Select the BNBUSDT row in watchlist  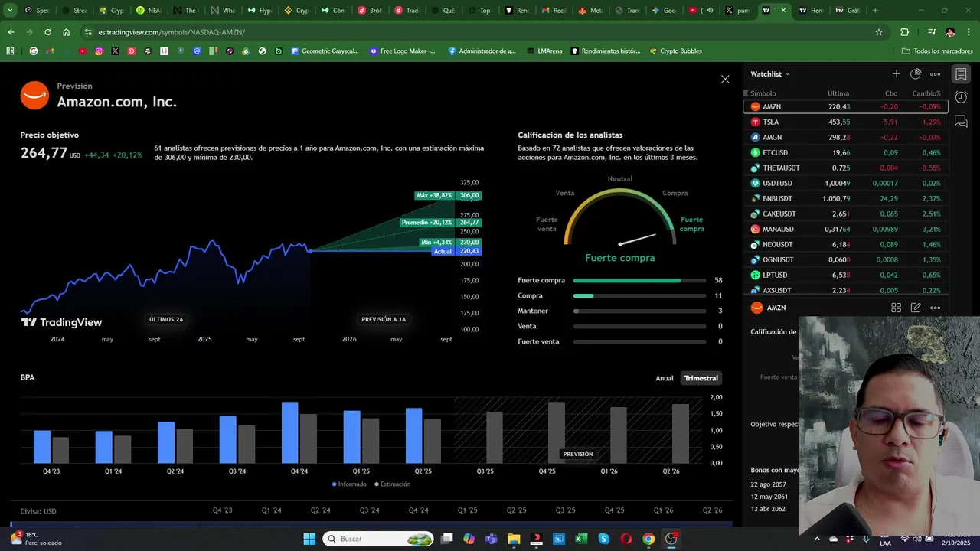tap(845, 198)
